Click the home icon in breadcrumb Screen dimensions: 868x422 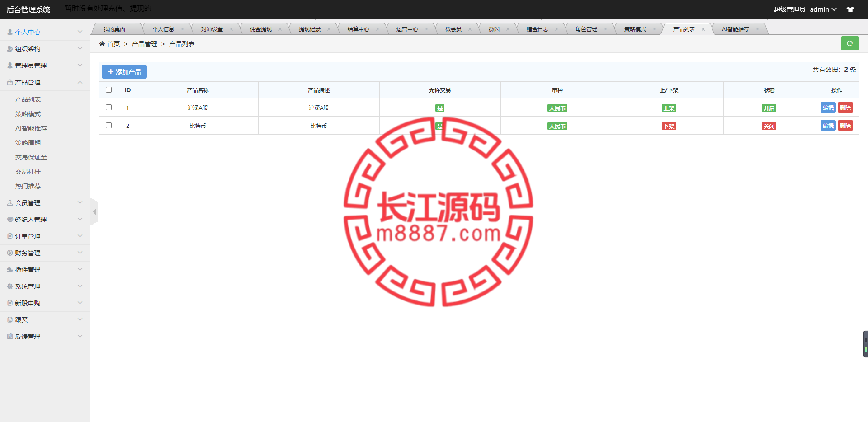coord(102,44)
